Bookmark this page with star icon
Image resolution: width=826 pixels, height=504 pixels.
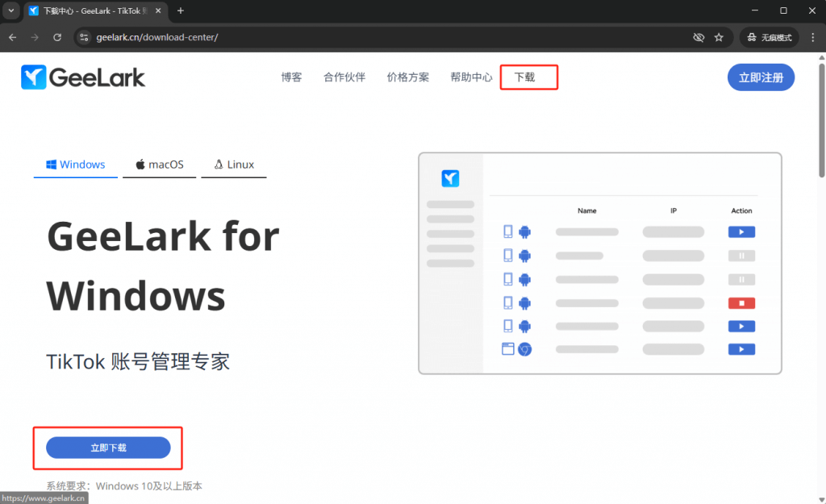coord(719,37)
